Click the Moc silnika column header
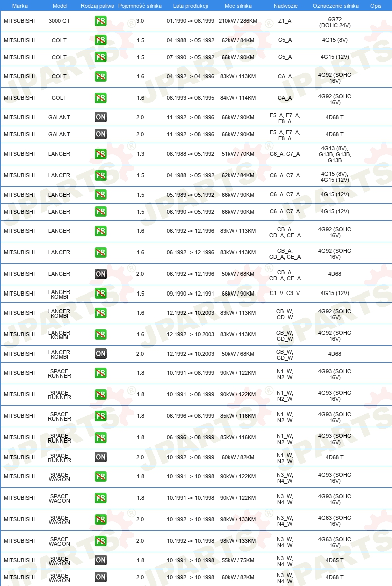This screenshot has width=392, height=586. pyautogui.click(x=238, y=6)
